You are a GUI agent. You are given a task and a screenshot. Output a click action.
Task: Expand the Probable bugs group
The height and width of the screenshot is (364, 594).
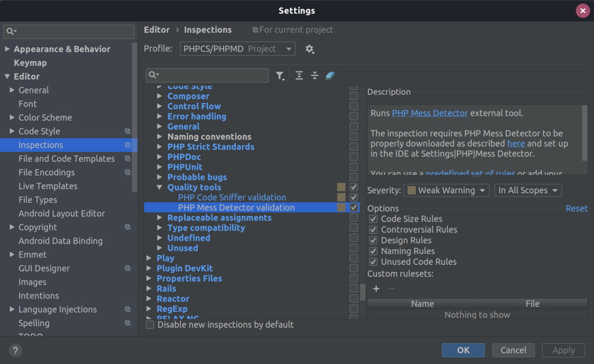tap(160, 177)
